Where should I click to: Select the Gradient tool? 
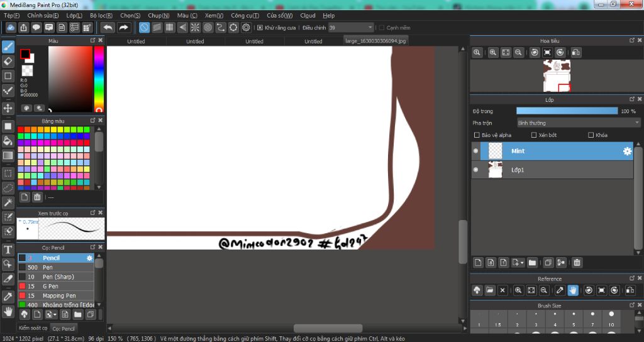(x=8, y=156)
